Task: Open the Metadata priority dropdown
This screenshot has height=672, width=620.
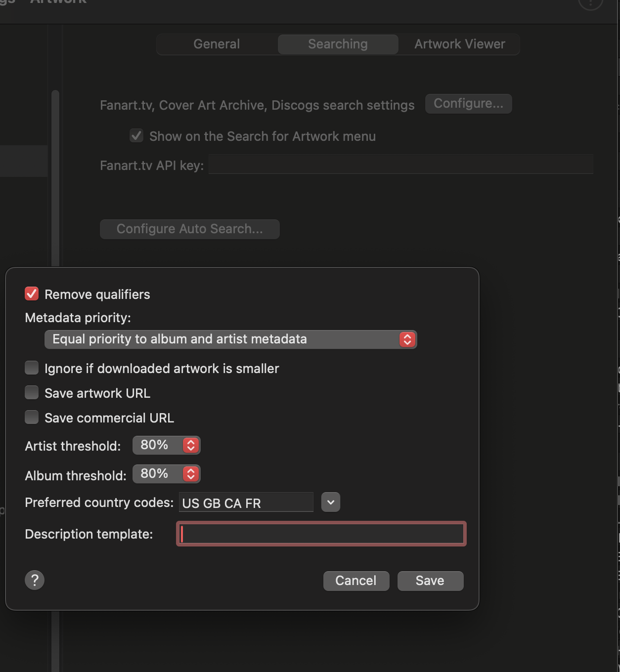Action: 230,339
